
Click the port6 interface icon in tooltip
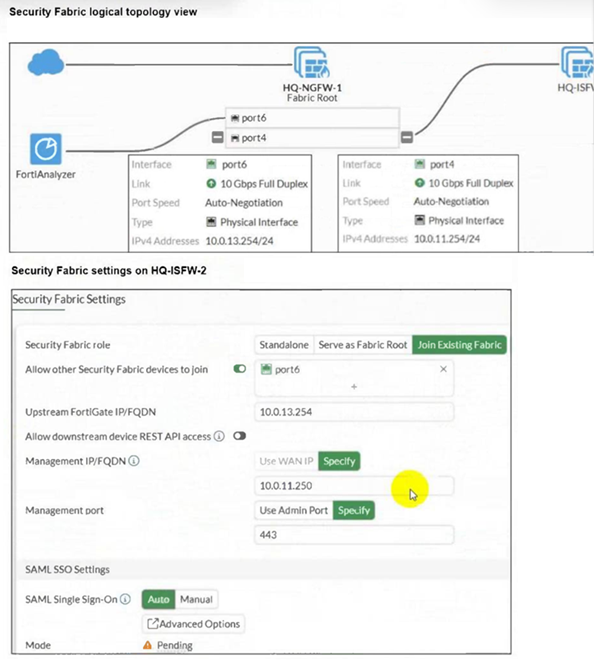click(x=211, y=164)
